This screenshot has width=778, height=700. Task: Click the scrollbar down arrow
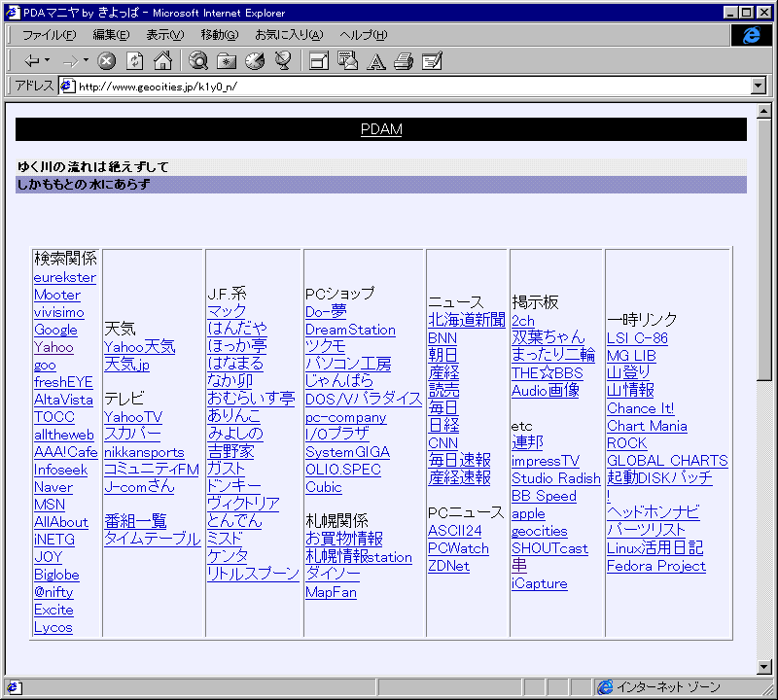[x=764, y=667]
